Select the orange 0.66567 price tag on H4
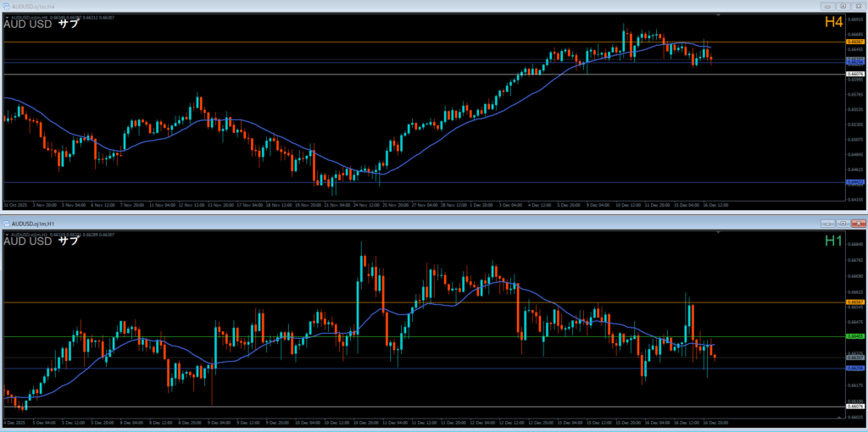 pyautogui.click(x=854, y=42)
